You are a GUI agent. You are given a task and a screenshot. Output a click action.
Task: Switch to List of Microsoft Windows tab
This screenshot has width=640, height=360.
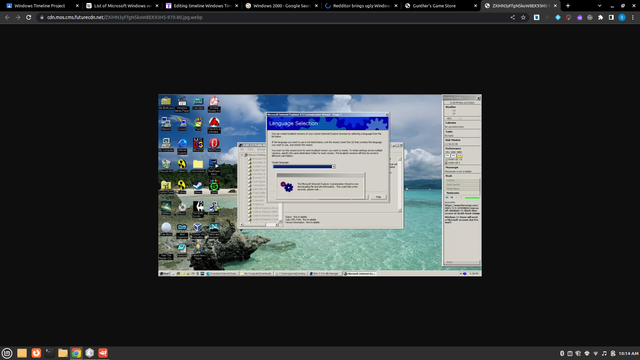click(123, 6)
